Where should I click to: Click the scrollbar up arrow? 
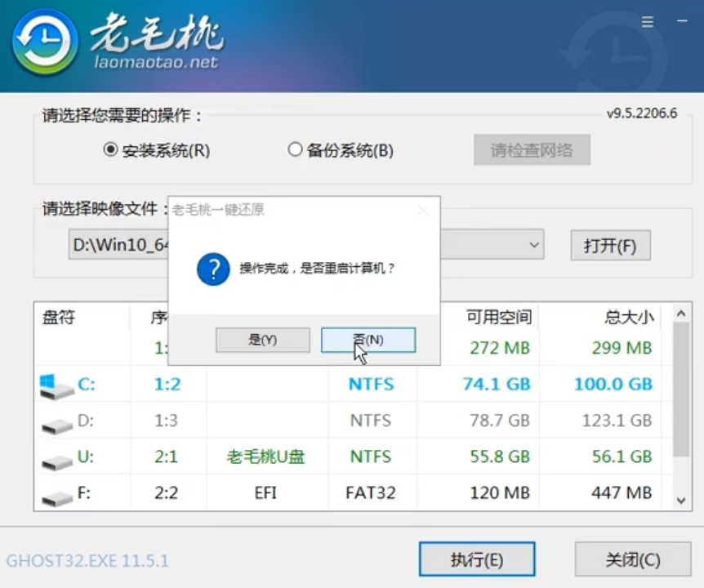click(x=681, y=311)
